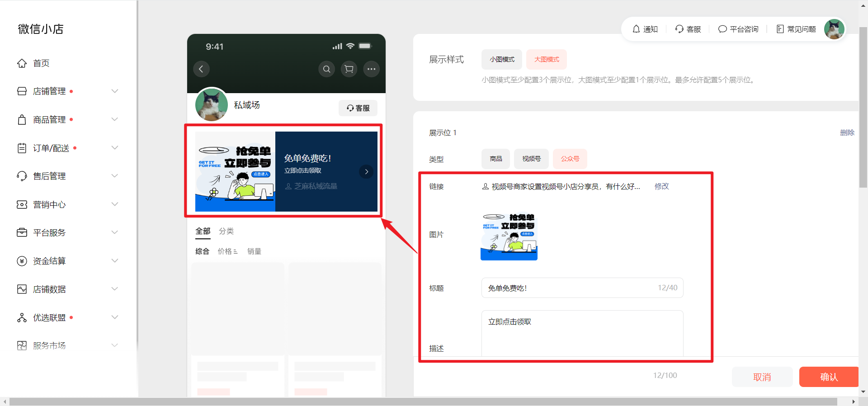This screenshot has height=406, width=868.
Task: Expand the 店铺数据 menu chevron
Action: (x=115, y=289)
